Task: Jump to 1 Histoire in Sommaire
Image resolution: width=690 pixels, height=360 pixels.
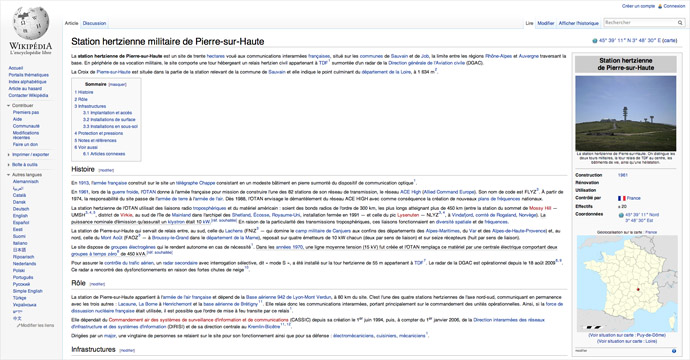Action: (x=84, y=92)
